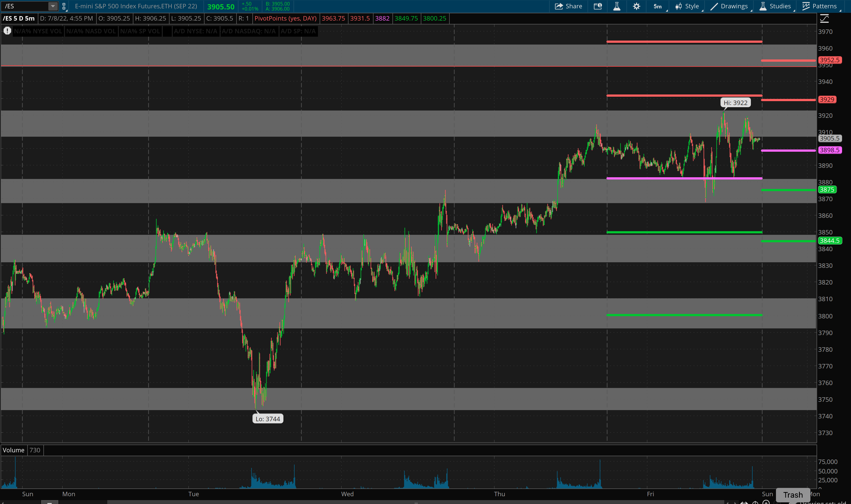Select the last price 3905.50 in header
This screenshot has height=504, width=851.
221,6
